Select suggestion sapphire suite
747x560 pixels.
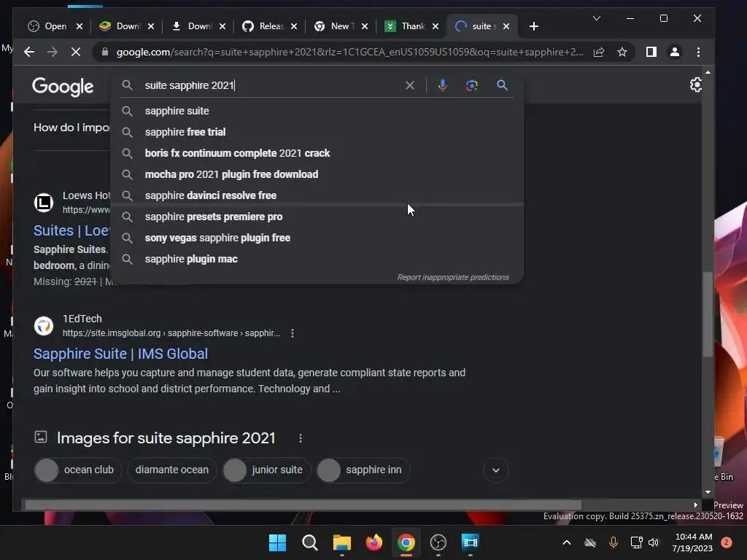pyautogui.click(x=317, y=111)
